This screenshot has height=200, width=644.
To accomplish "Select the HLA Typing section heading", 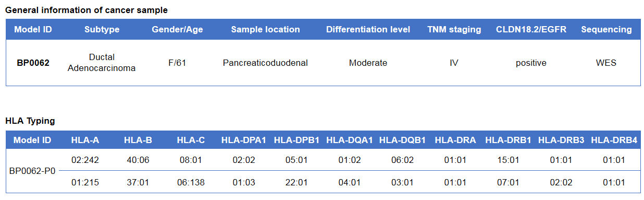I will point(30,121).
